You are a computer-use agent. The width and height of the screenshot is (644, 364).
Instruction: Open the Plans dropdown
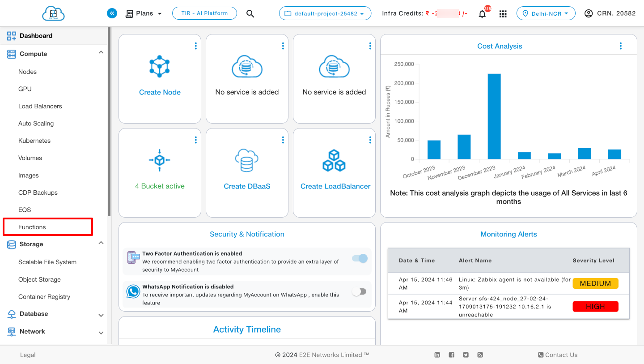point(144,13)
